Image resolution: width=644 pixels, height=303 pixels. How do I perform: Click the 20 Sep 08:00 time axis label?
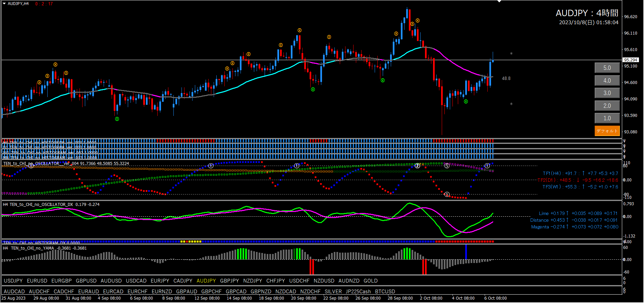coord(304,298)
